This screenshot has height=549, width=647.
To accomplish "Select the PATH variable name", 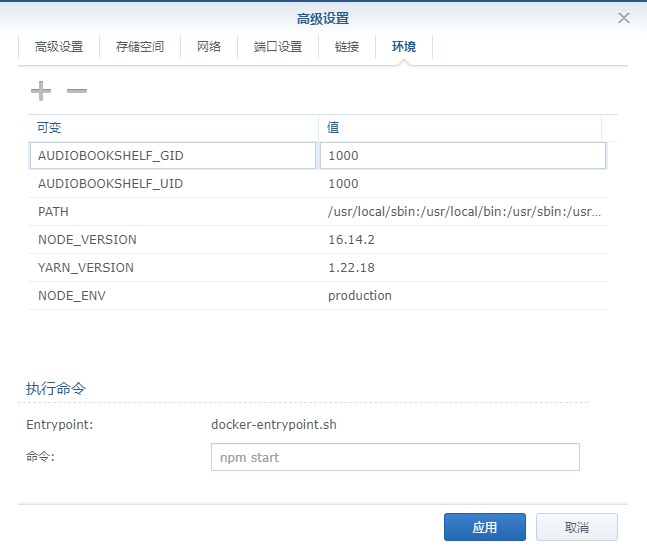I will 53,212.
